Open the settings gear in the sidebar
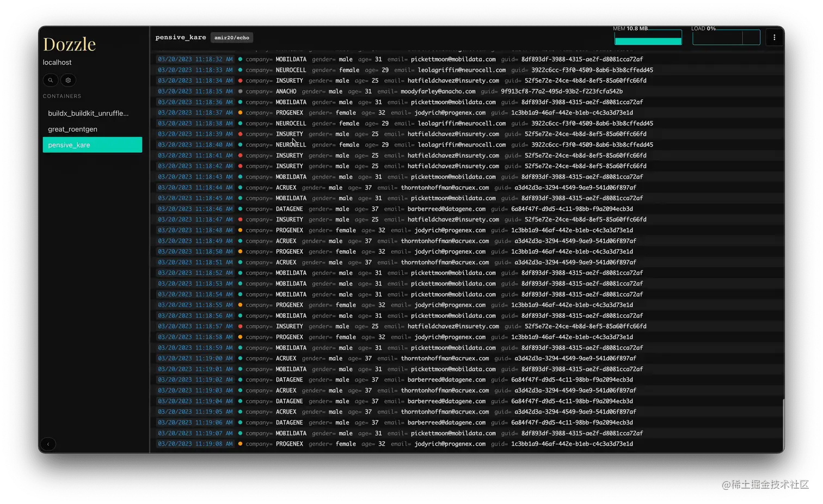The image size is (823, 504). pos(68,80)
